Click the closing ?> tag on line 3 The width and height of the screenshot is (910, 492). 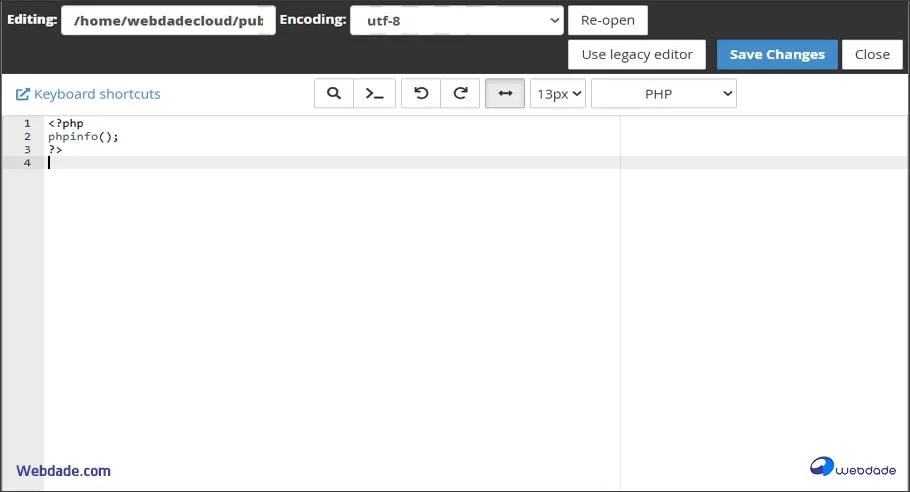(x=55, y=150)
